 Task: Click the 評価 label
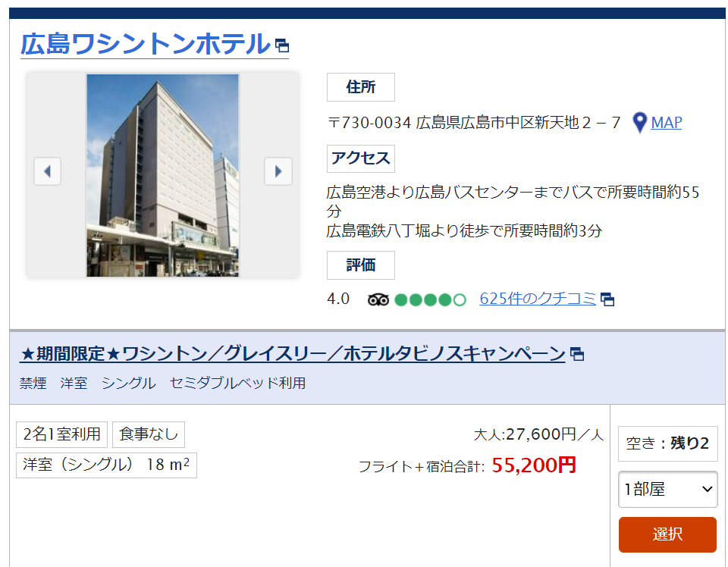click(x=361, y=265)
